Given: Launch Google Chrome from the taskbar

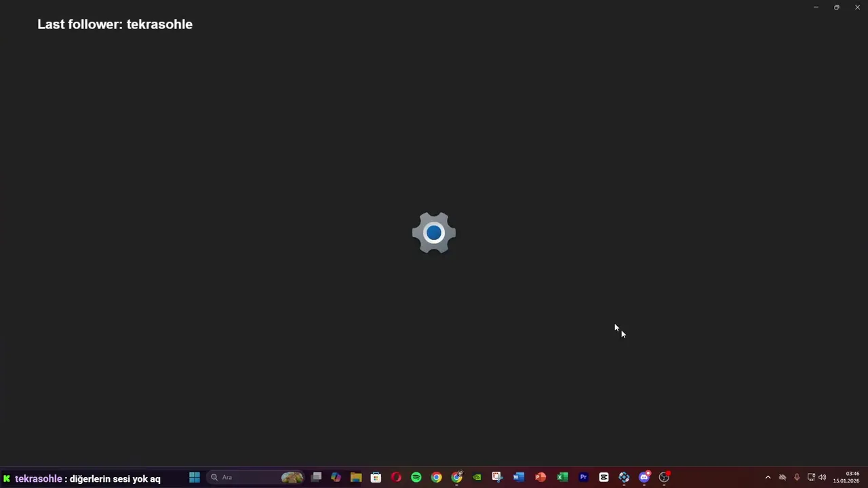Looking at the screenshot, I should (x=437, y=477).
